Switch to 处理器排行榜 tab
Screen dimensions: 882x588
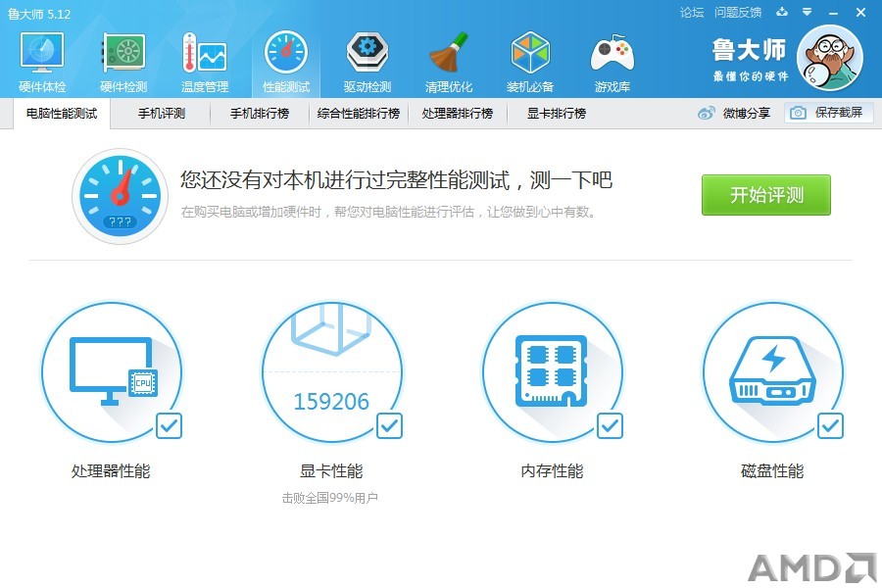[x=458, y=113]
